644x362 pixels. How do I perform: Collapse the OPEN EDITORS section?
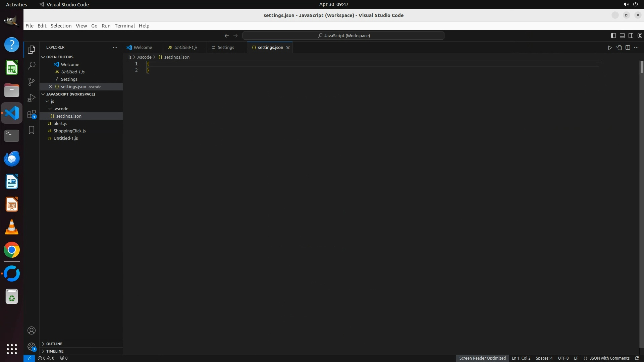[x=60, y=57]
